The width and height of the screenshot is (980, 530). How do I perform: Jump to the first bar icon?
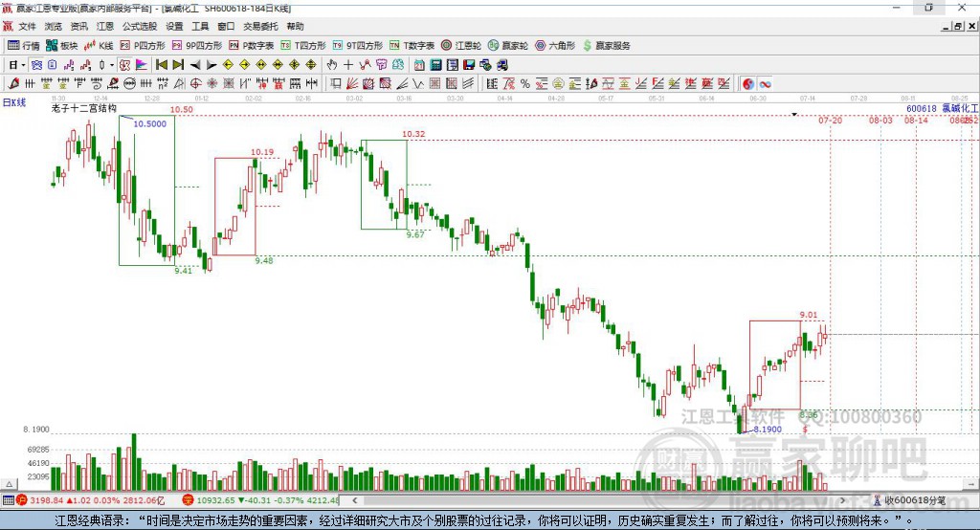[161, 64]
